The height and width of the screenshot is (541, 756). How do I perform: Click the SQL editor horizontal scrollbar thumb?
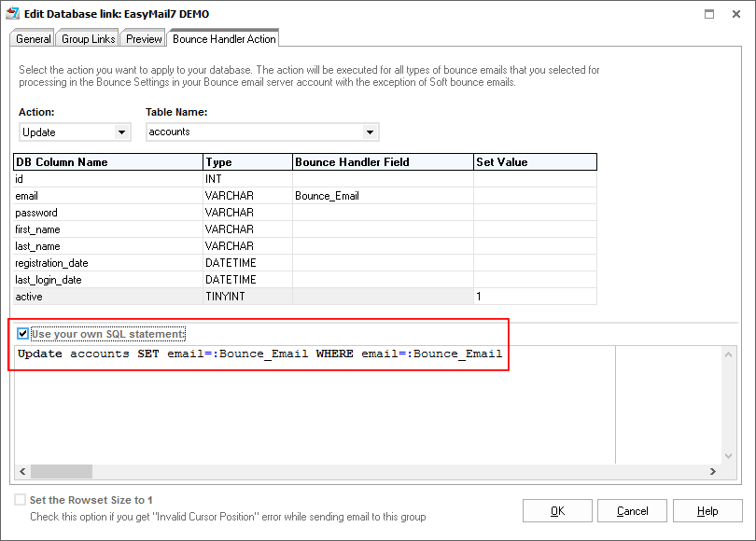pyautogui.click(x=62, y=471)
